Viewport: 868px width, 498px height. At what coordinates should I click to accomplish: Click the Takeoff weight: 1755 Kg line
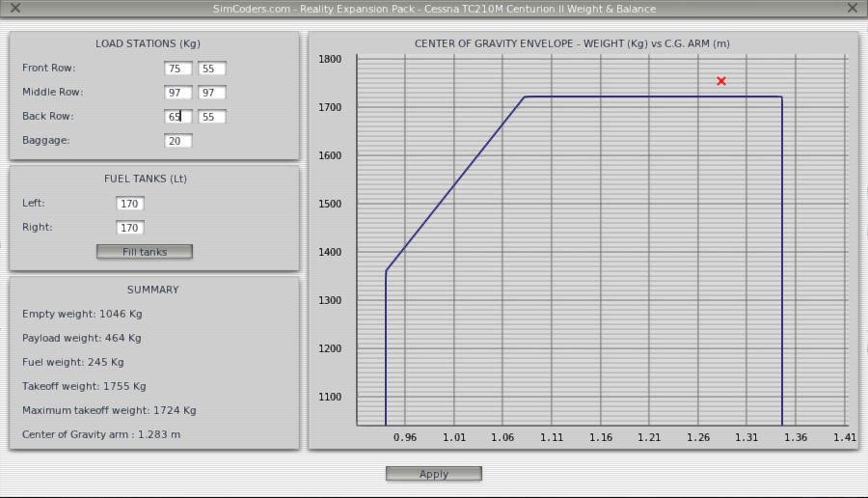[84, 386]
